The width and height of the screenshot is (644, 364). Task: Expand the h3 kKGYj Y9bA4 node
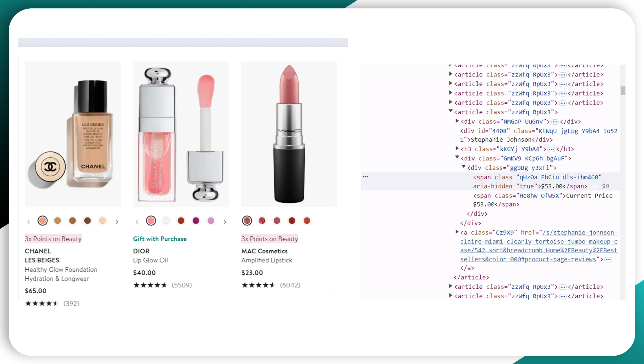(x=457, y=148)
